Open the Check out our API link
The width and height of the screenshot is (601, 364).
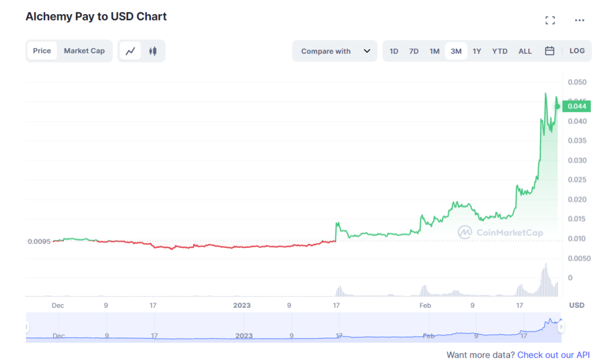click(553, 355)
